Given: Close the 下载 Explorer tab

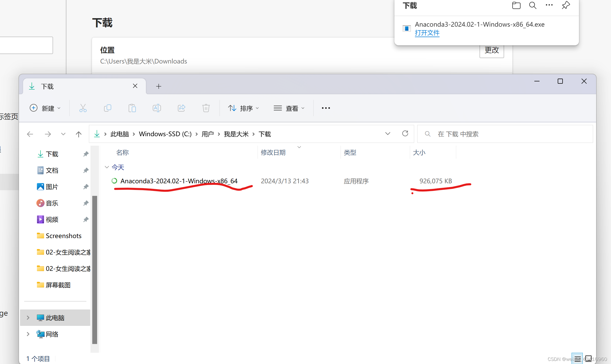Looking at the screenshot, I should 135,86.
